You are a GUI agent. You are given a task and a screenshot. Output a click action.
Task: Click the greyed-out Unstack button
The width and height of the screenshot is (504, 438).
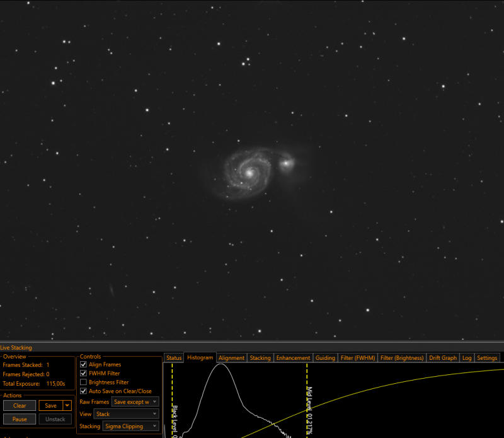coord(55,419)
